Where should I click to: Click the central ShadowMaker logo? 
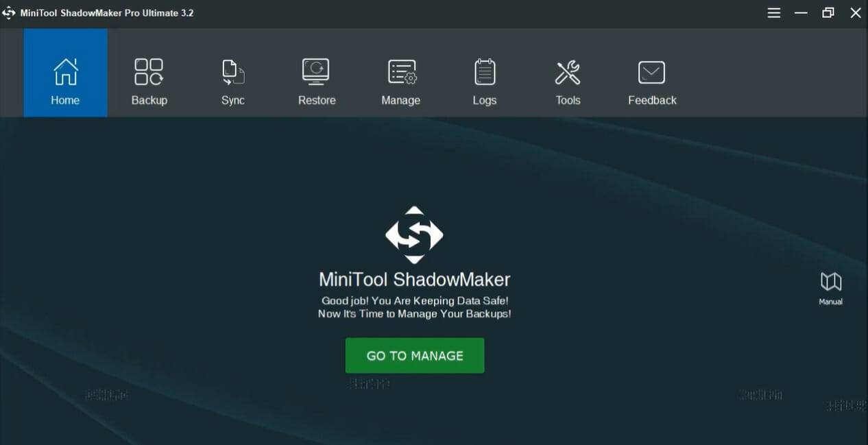(x=414, y=235)
